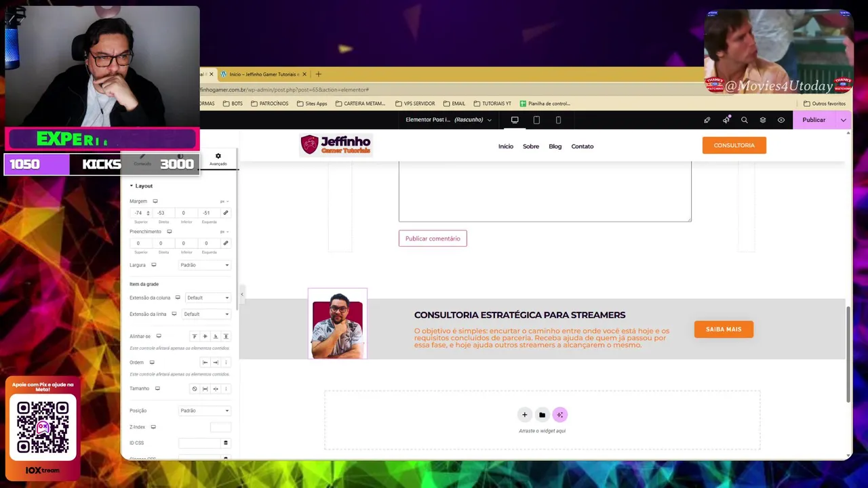Preview changes with the eye icon

click(x=781, y=120)
